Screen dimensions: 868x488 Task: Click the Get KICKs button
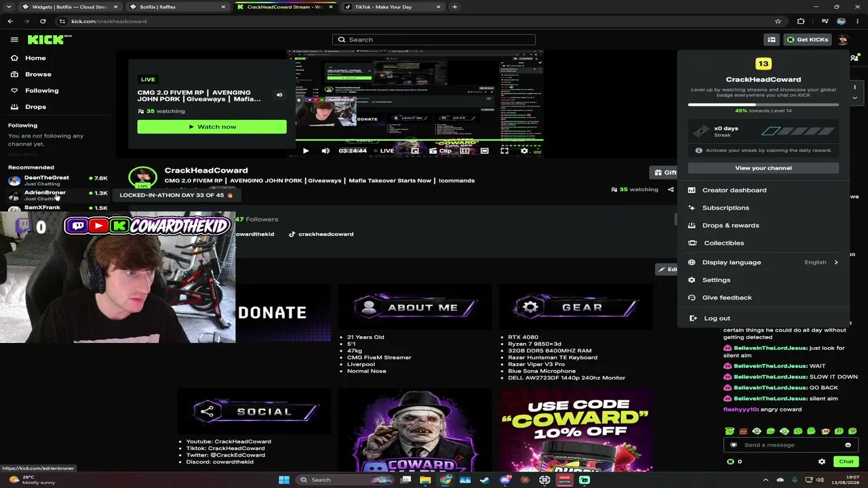tap(807, 39)
